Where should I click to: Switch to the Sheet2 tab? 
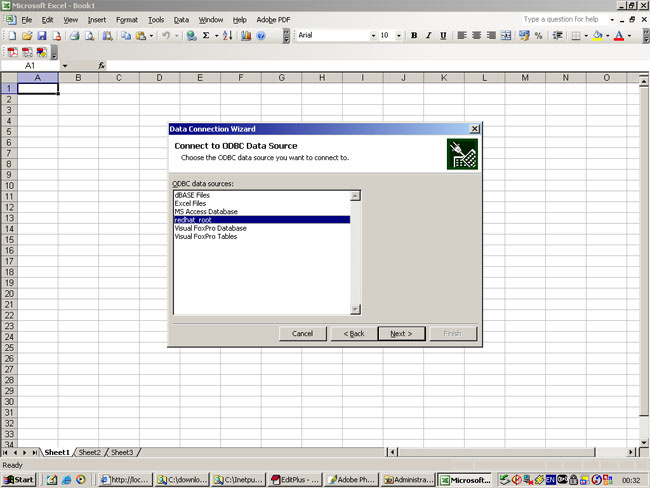coord(90,452)
